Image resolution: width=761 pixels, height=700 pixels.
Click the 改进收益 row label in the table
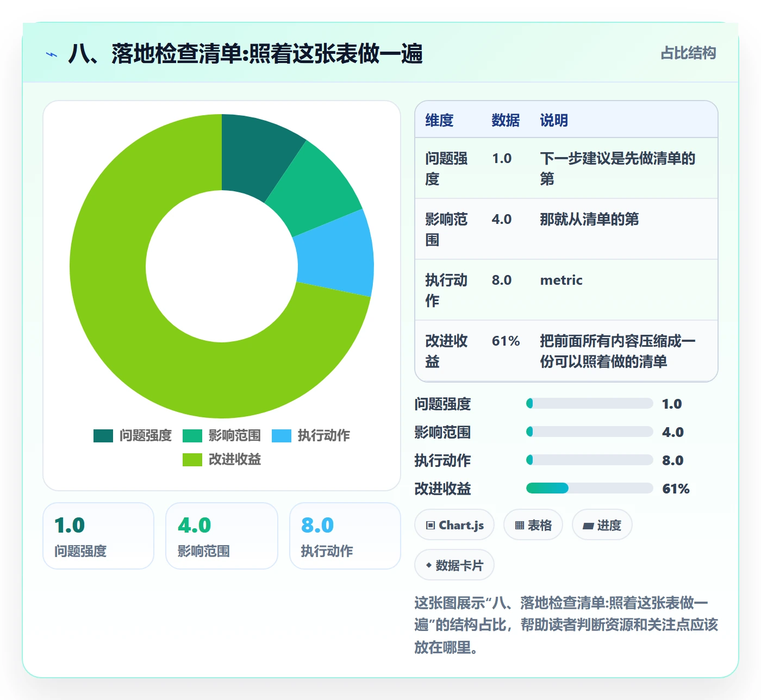point(446,351)
